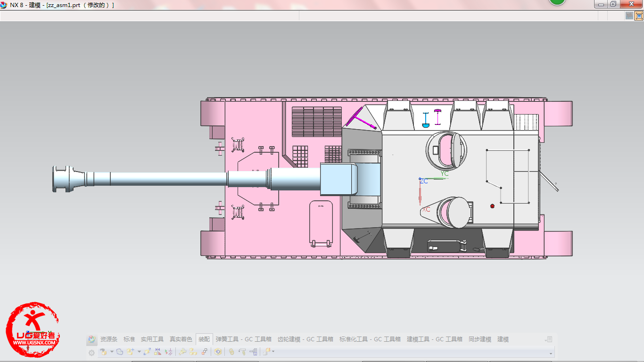
Task: Click the YC axis label
Action: pos(445,173)
